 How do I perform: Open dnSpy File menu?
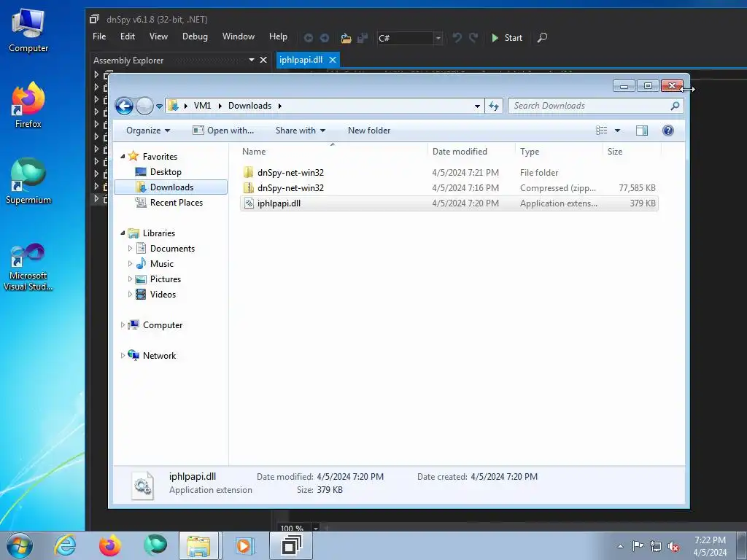[x=99, y=36]
